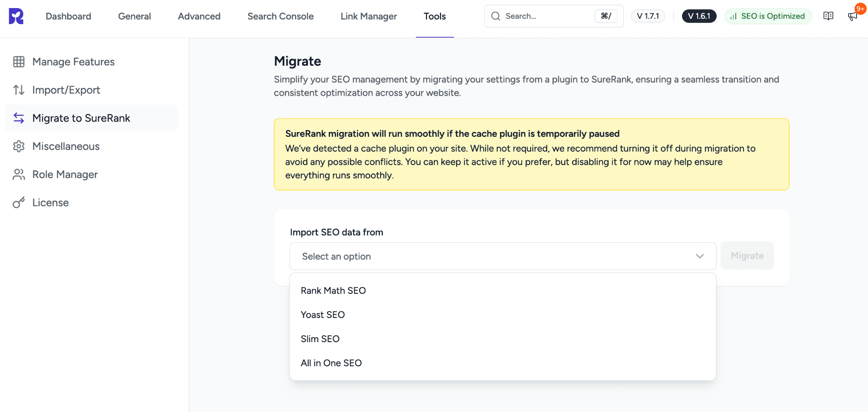Expand the Select an option dropdown
Image resolution: width=868 pixels, height=412 pixels.
tap(503, 256)
